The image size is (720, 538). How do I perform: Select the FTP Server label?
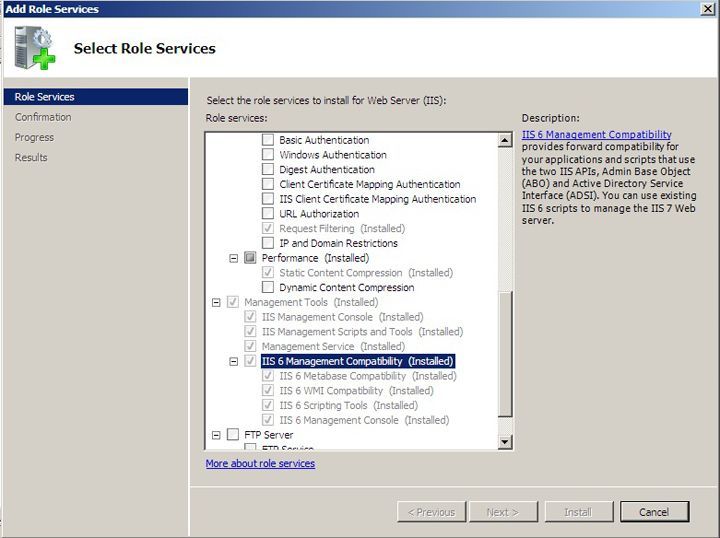click(x=269, y=435)
